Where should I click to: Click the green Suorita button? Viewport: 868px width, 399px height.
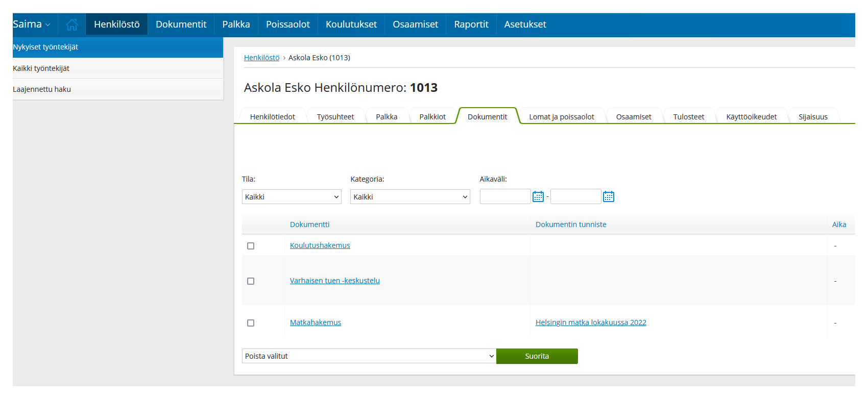tap(537, 356)
